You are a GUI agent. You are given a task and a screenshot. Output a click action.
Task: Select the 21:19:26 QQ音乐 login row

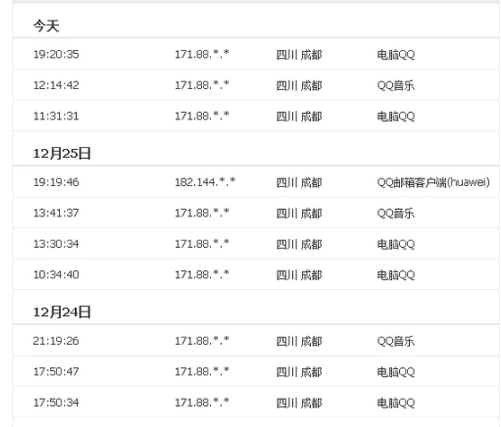click(256, 341)
